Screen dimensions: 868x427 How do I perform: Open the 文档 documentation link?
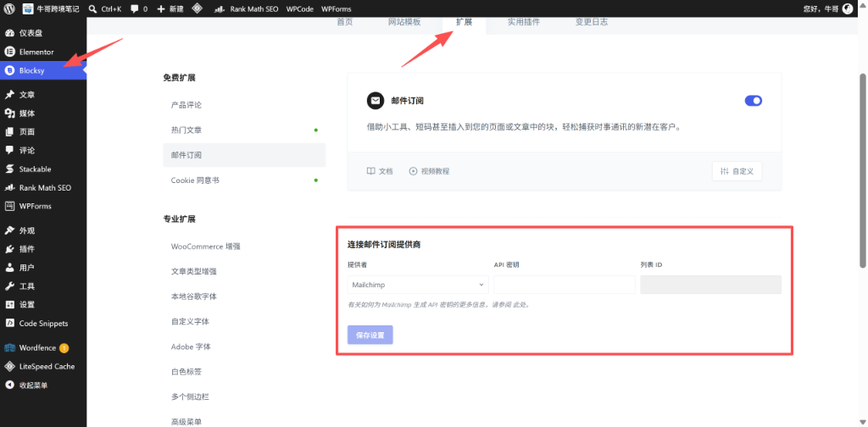coord(380,171)
